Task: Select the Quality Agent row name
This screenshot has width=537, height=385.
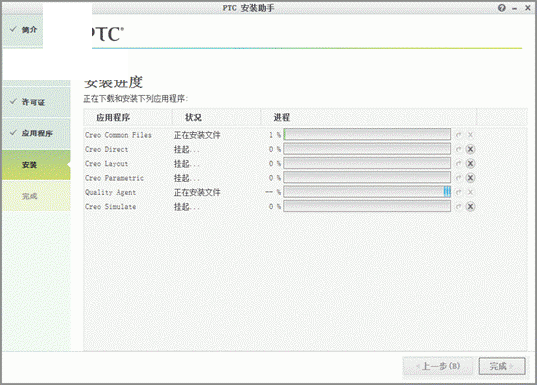Action: [111, 192]
